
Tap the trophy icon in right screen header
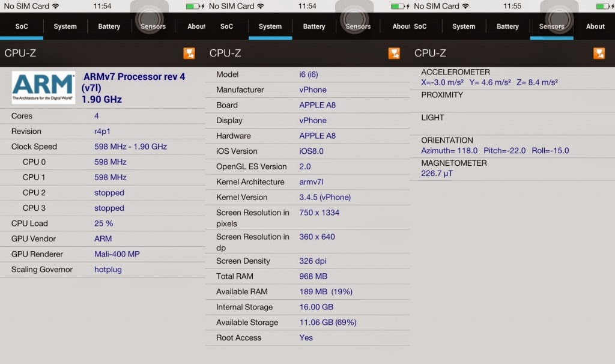pyautogui.click(x=599, y=53)
